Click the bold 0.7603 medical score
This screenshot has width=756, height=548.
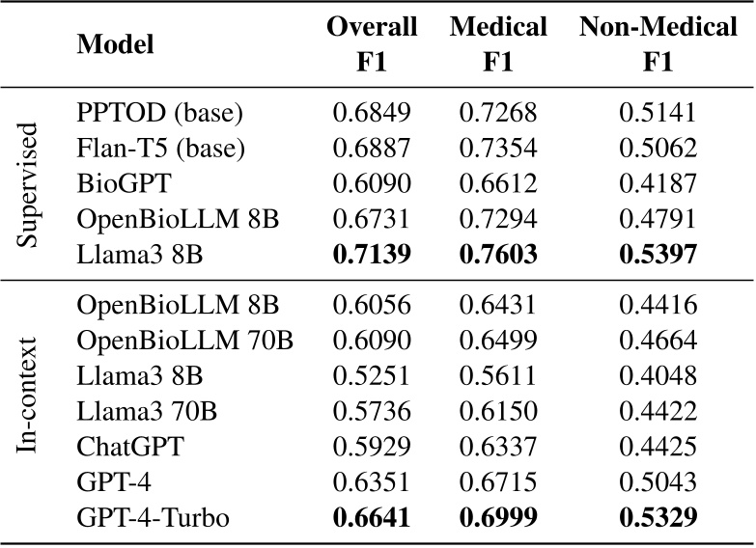(497, 254)
